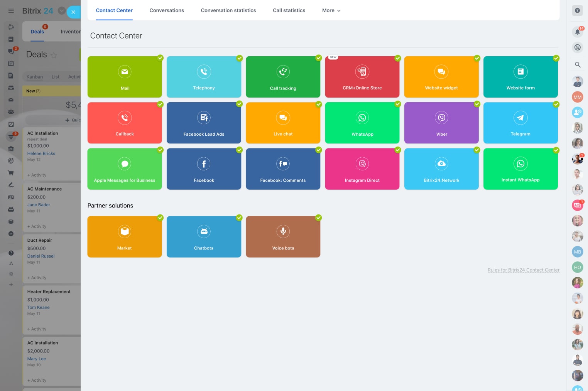This screenshot has width=588, height=391.
Task: Open the Telephony channel tile
Action: click(x=204, y=77)
